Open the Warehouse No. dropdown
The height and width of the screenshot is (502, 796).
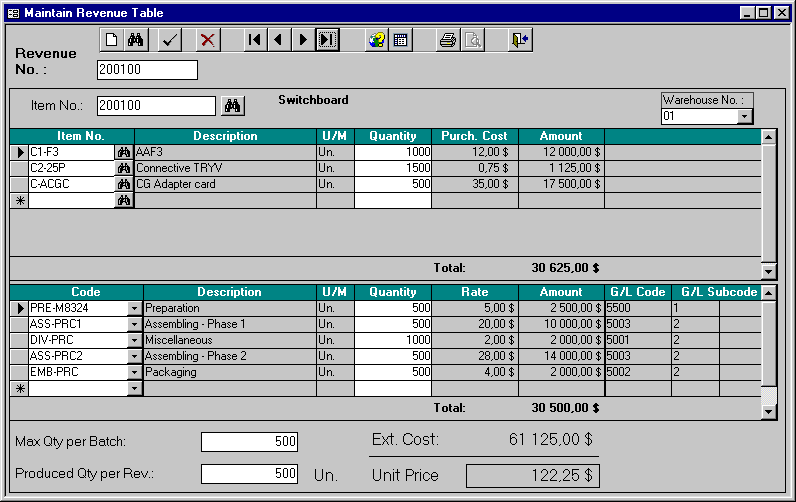(x=743, y=116)
